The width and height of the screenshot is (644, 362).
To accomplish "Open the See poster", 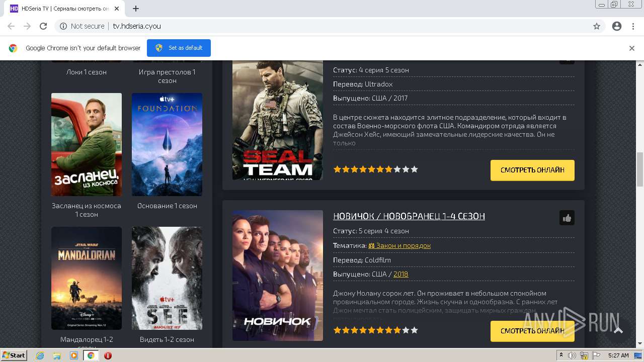I will 167,278.
